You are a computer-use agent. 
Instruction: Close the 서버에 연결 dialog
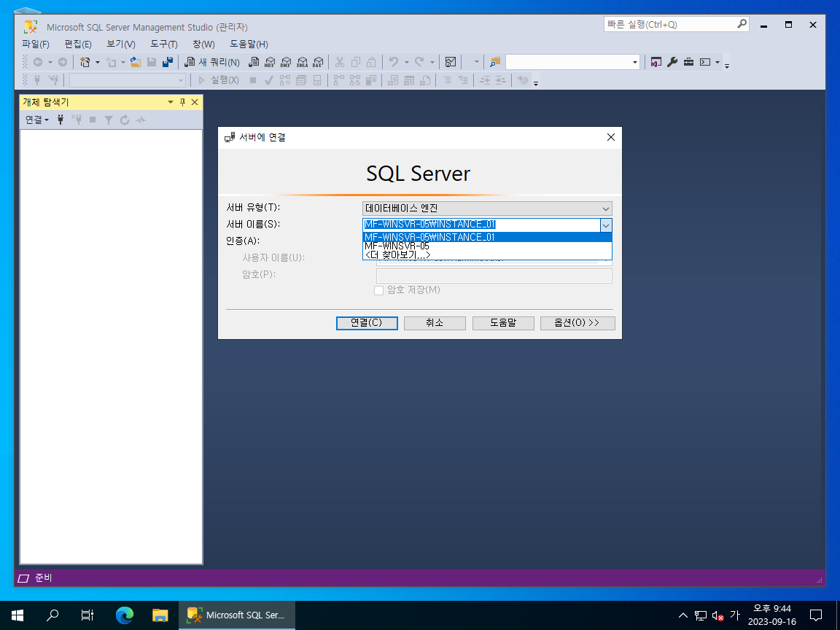(611, 138)
